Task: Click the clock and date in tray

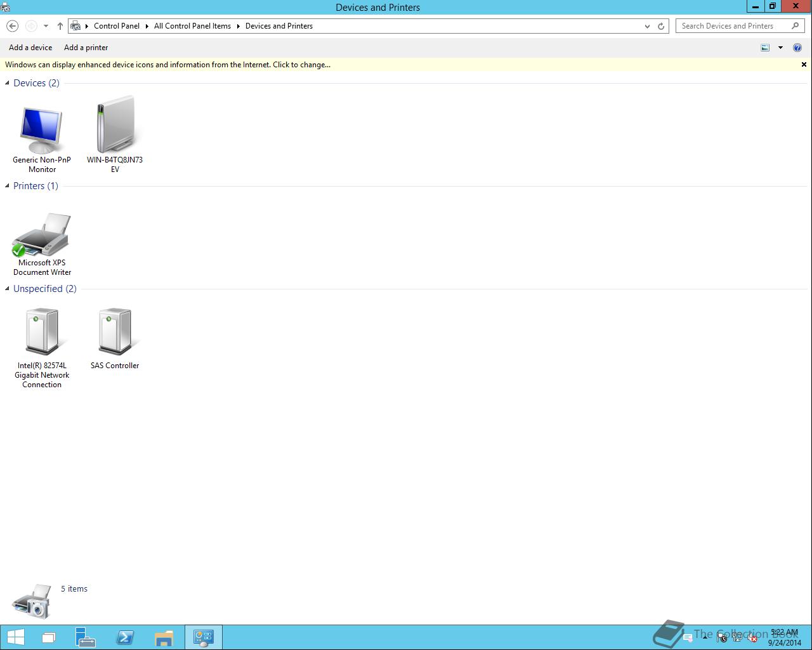Action: [784, 637]
